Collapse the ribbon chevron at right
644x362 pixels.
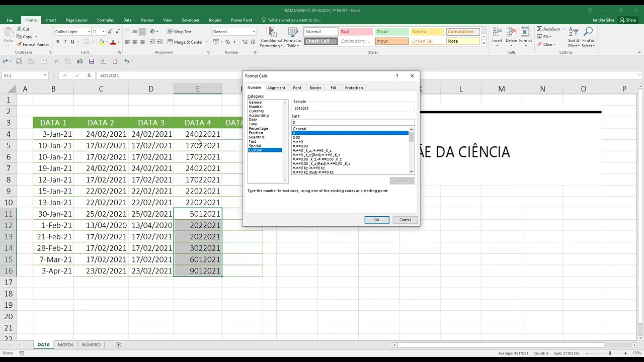[639, 52]
